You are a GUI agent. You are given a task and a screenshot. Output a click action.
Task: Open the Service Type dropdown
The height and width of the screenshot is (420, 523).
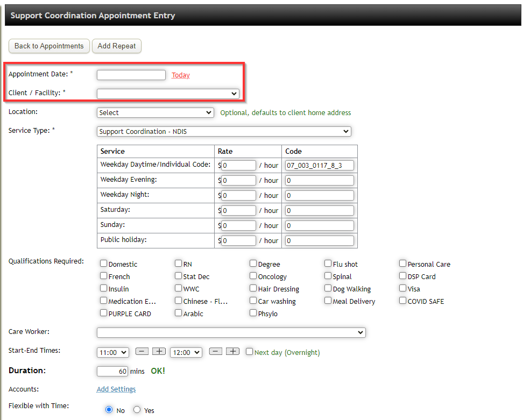point(224,131)
